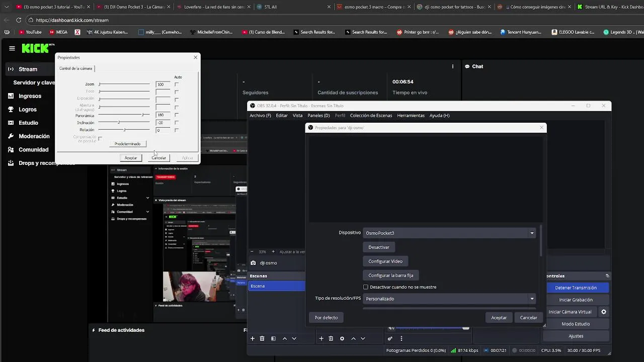This screenshot has height=362, width=644.
Task: Click the Inclinación slider track
Action: pos(124,123)
